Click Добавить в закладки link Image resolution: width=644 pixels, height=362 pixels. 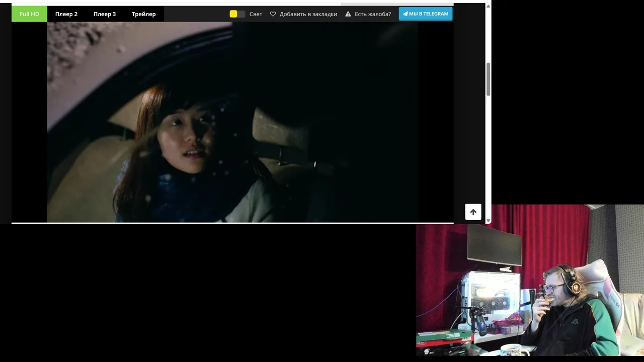[x=308, y=14]
